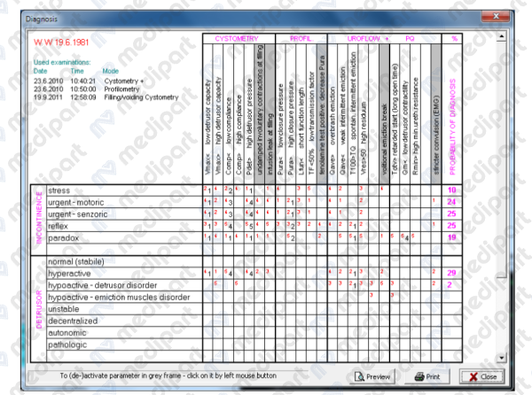Image resolution: width=532 pixels, height=395 pixels.
Task: Select the 'urgent - senzoric' row
Action: 124,214
